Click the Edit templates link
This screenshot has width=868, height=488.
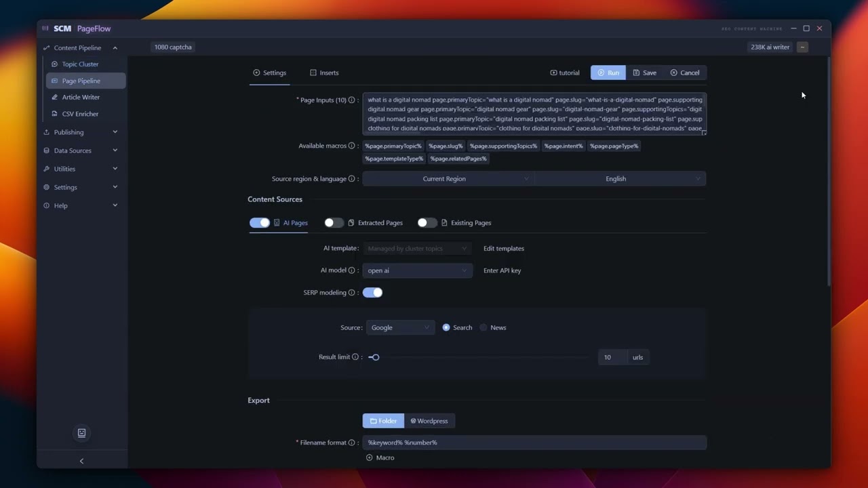503,249
